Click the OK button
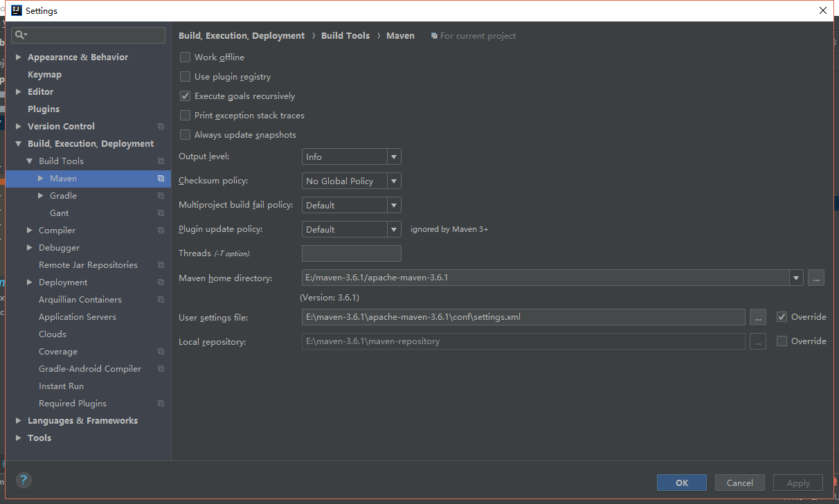Viewport: 839px width, 504px height. (681, 483)
